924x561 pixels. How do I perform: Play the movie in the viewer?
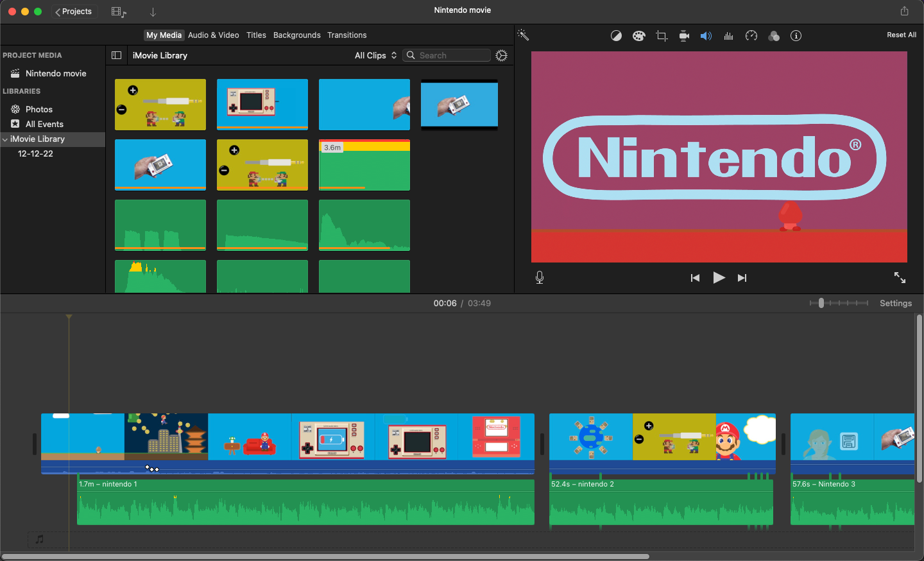point(719,277)
